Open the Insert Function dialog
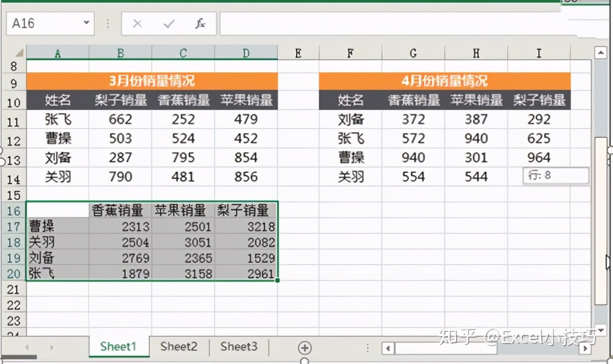The width and height of the screenshot is (613, 364). (200, 24)
